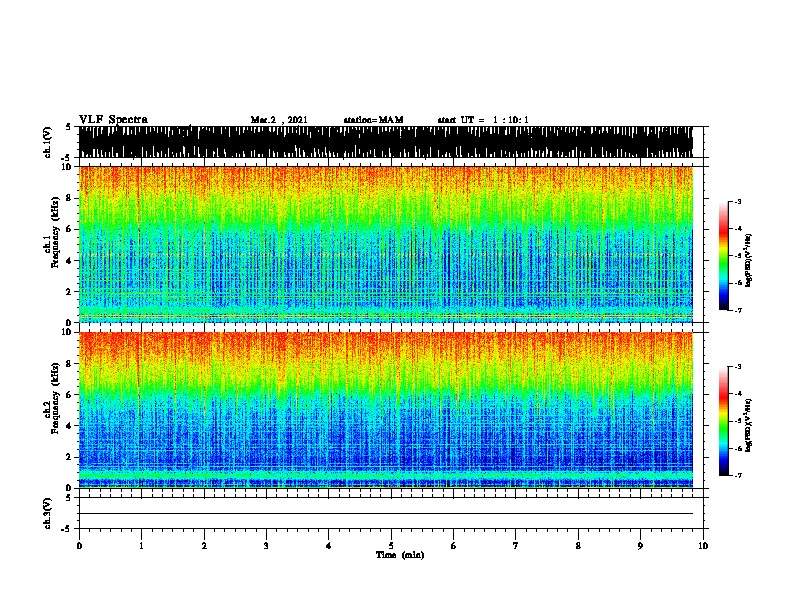Click the "9" tick label on time axis
This screenshot has height=612, width=792.
(x=640, y=545)
